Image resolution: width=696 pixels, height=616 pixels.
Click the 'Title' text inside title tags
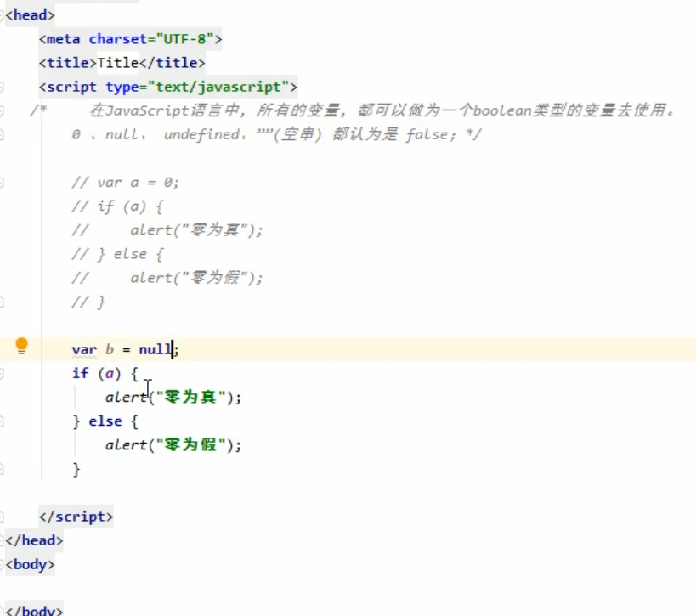click(117, 63)
